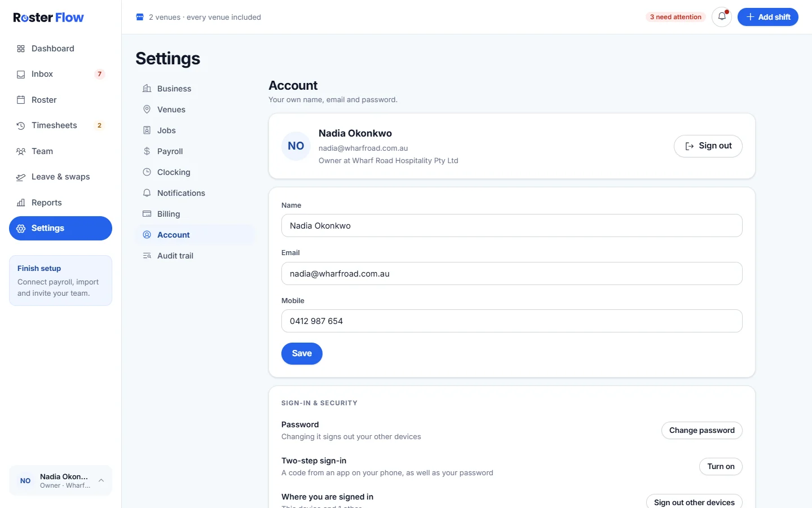Viewport: 812px width, 508px height.
Task: Click the Timesheets count badge 2
Action: coord(100,125)
